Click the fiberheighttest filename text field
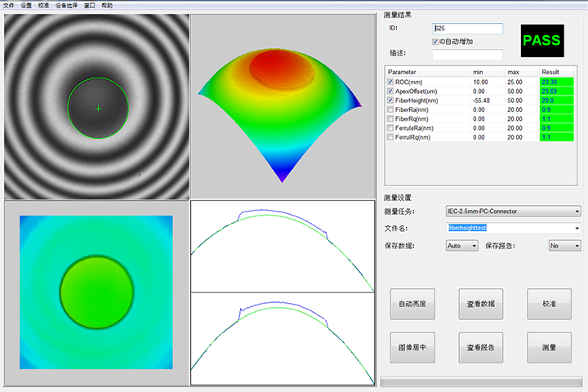The width and height of the screenshot is (588, 392). pyautogui.click(x=510, y=228)
